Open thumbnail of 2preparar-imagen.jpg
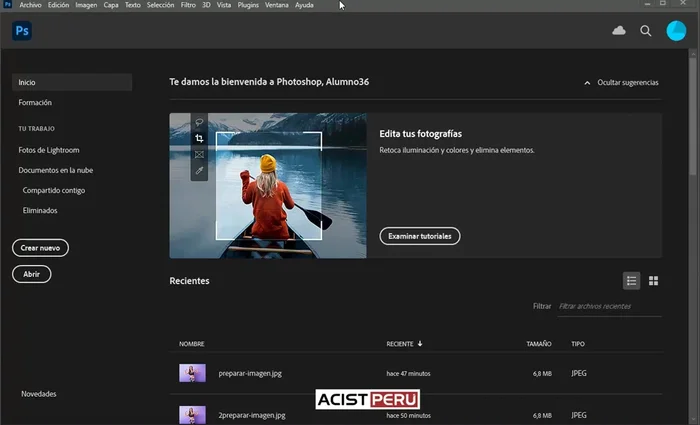This screenshot has height=425, width=700. [x=192, y=415]
